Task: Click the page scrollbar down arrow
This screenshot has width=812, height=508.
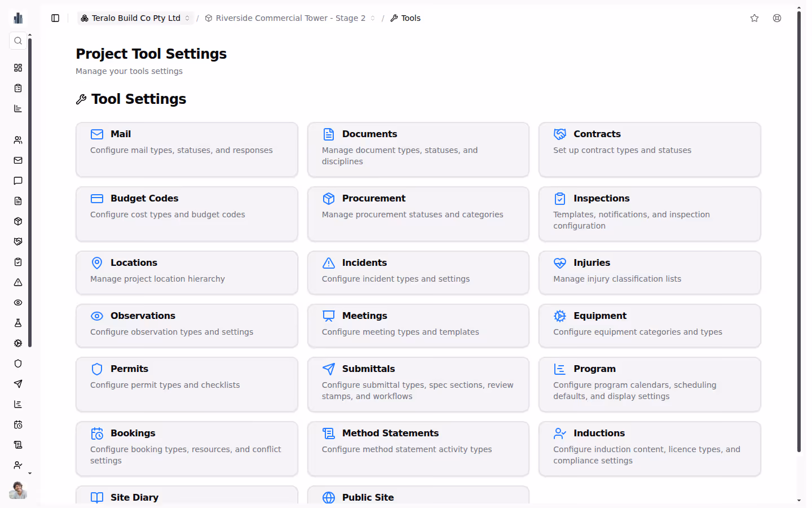Action: [x=799, y=501]
